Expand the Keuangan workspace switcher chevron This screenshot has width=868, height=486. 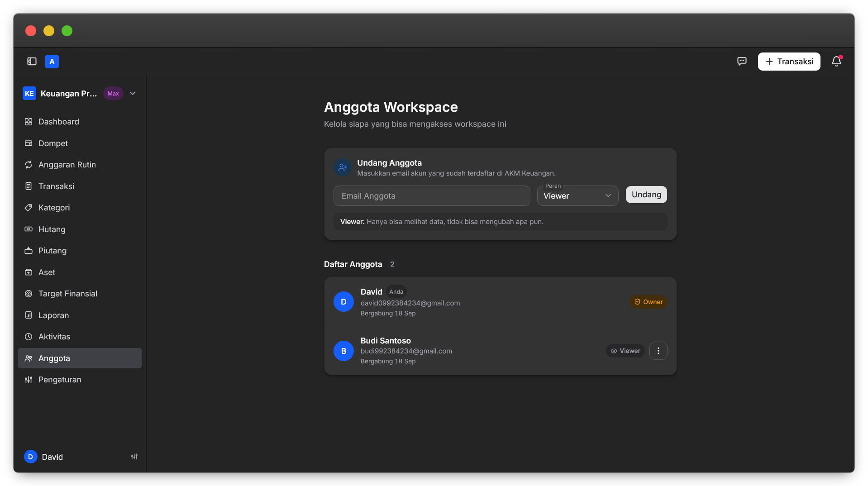133,94
